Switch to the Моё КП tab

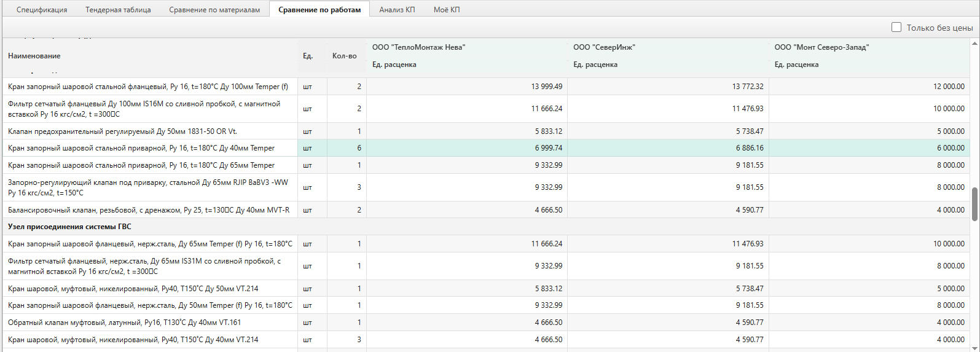(447, 9)
